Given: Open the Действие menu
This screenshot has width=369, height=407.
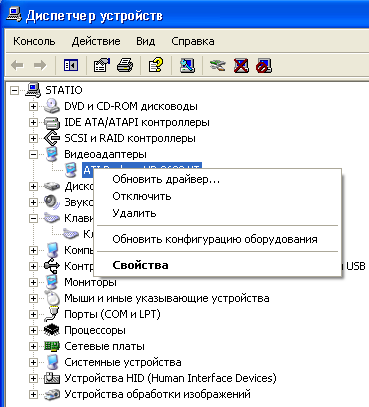Looking at the screenshot, I should (x=96, y=41).
